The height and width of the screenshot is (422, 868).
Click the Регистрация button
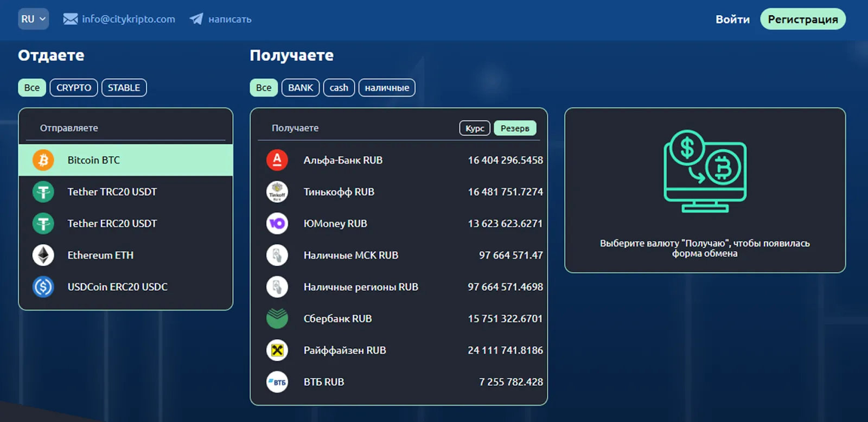(x=803, y=19)
